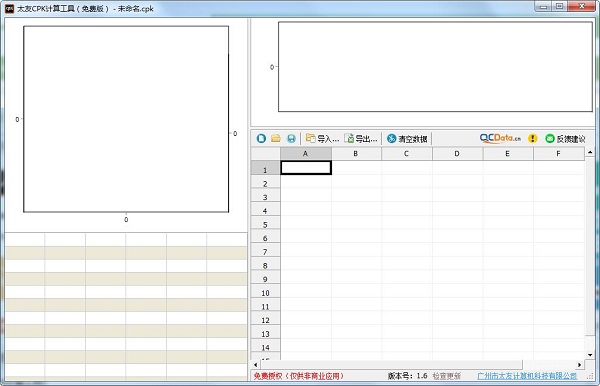The width and height of the screenshot is (600, 386).
Task: Select column header D
Action: click(x=457, y=154)
